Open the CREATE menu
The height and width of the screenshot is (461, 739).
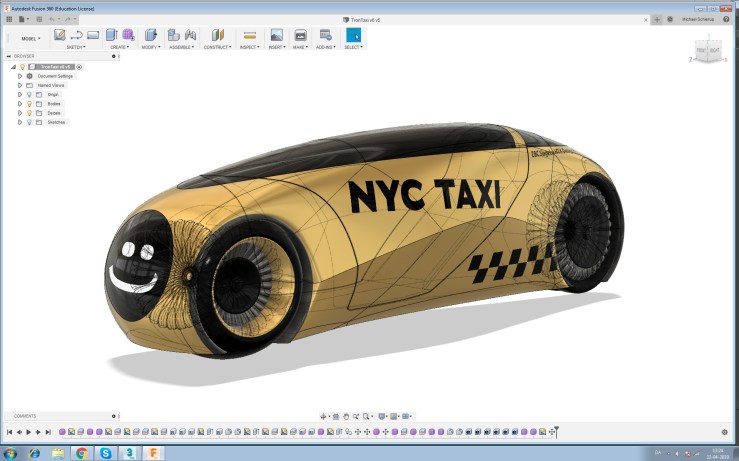(x=119, y=47)
